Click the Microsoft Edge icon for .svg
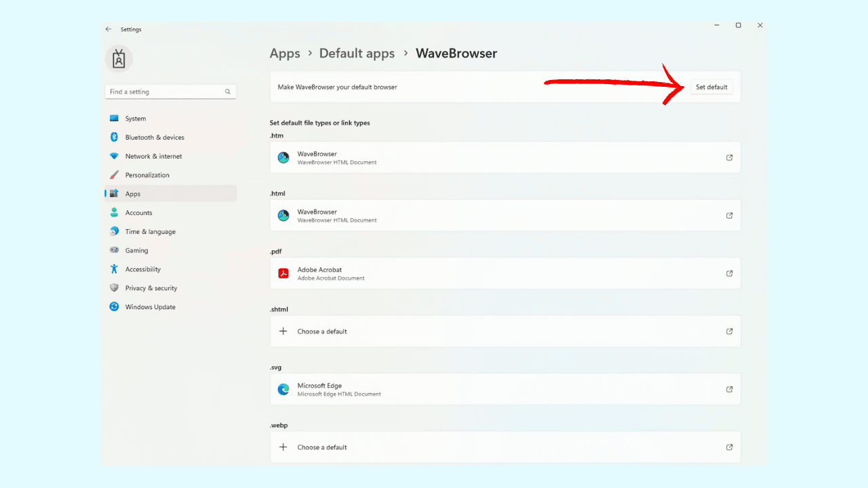Viewport: 868px width, 488px height. click(x=283, y=389)
